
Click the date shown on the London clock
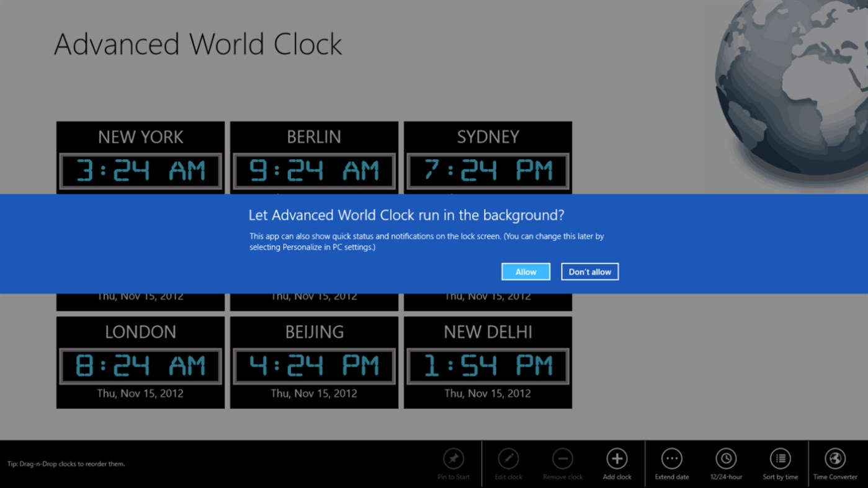pyautogui.click(x=140, y=393)
